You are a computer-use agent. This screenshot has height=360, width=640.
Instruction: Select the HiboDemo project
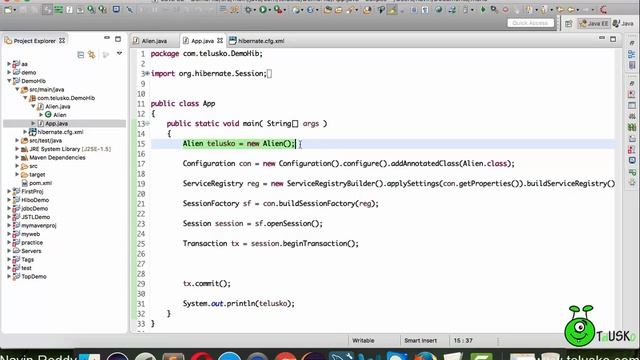[35, 200]
